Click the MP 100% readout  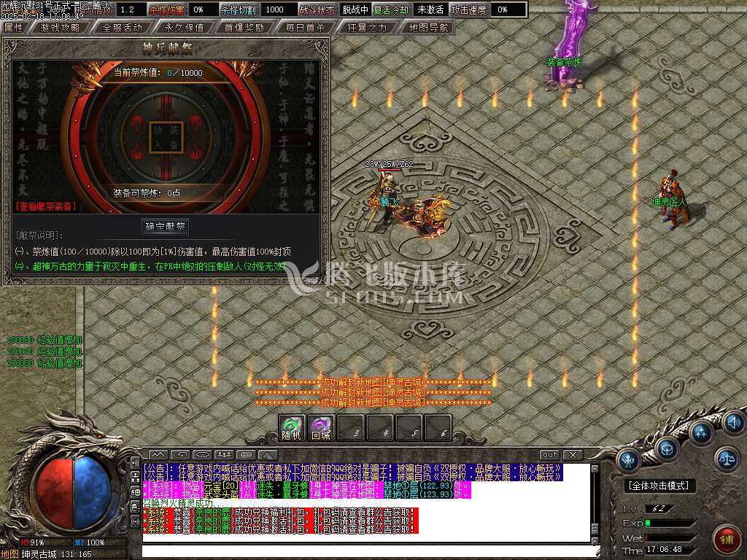coord(90,542)
